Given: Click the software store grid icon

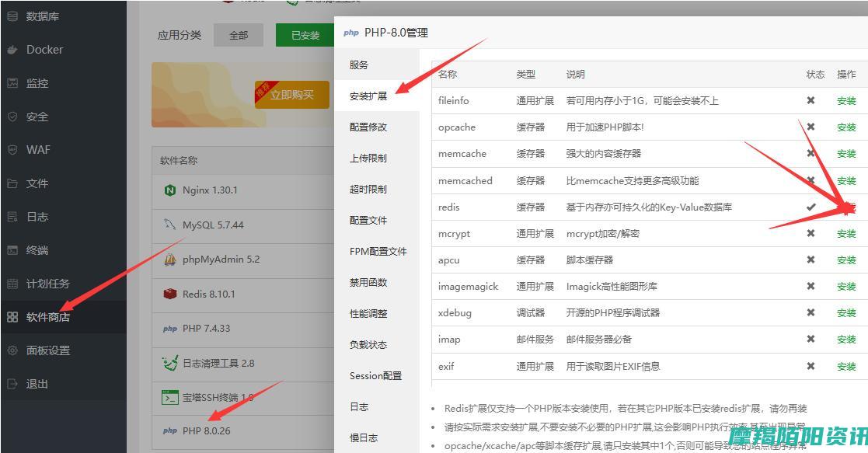Looking at the screenshot, I should coord(12,317).
